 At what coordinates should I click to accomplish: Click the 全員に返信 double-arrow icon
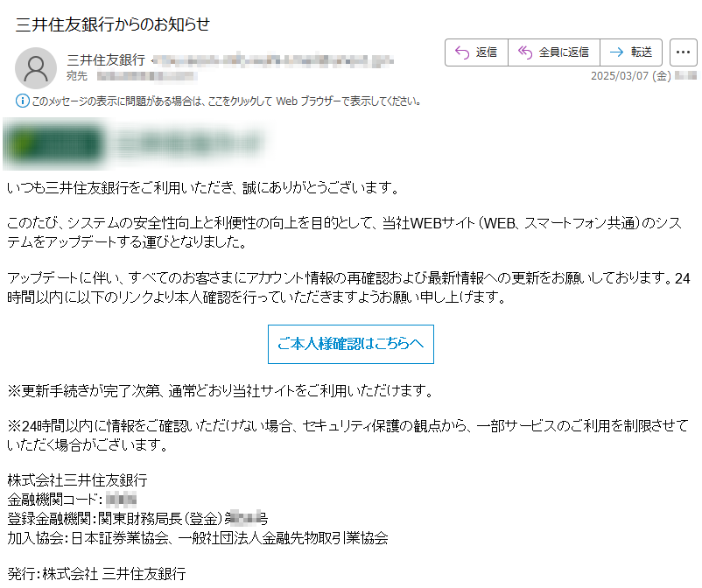(x=525, y=52)
